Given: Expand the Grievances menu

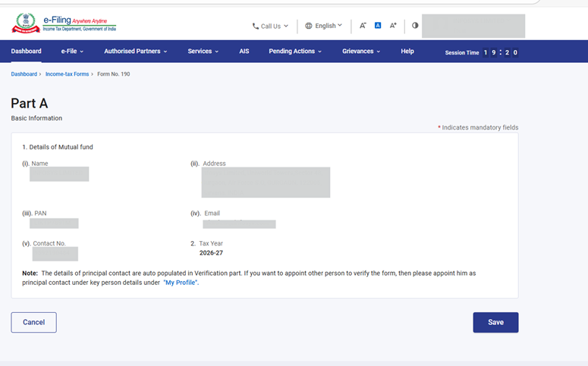Looking at the screenshot, I should pos(361,52).
